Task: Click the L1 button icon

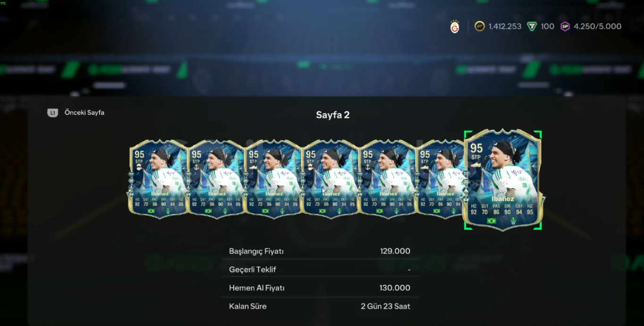Action: (x=52, y=112)
